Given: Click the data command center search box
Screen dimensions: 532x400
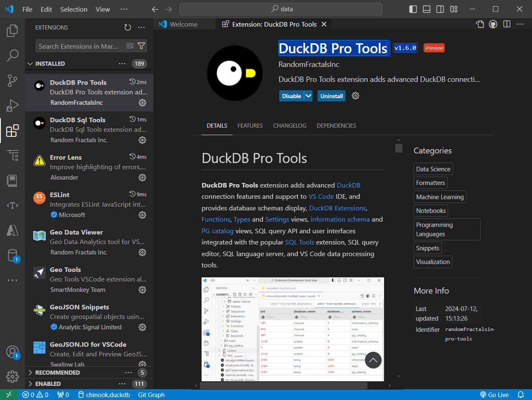Looking at the screenshot, I should (x=281, y=9).
